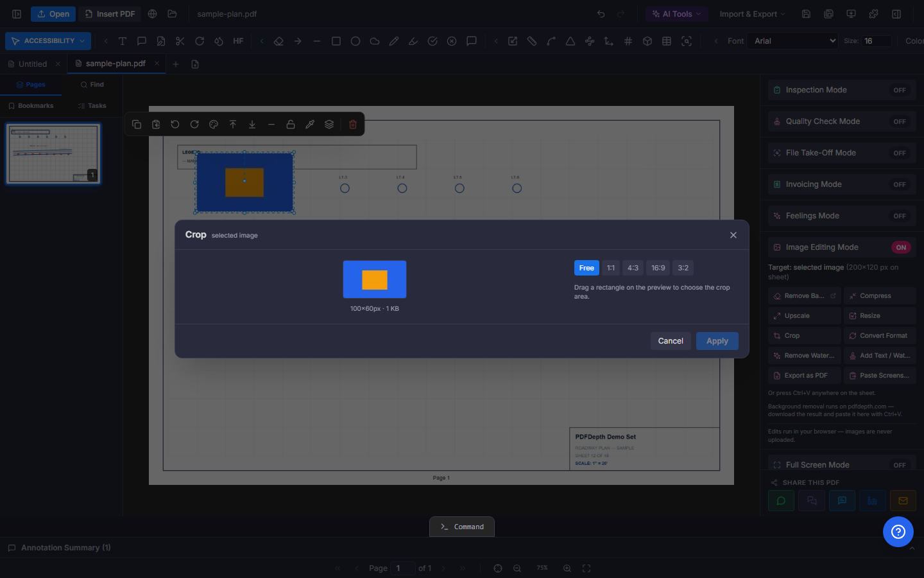Cancel the crop dialog
924x578 pixels.
point(671,341)
